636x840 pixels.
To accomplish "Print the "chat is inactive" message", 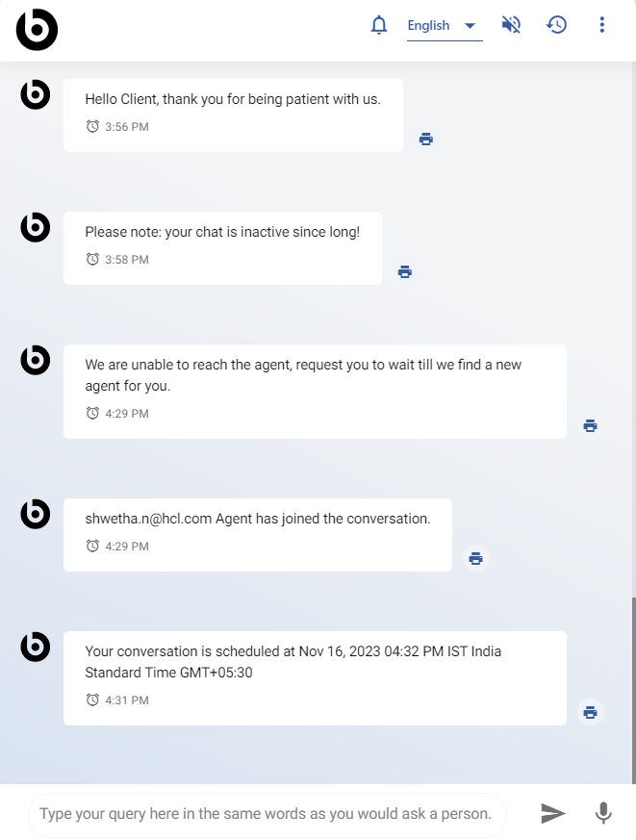I will tap(405, 271).
